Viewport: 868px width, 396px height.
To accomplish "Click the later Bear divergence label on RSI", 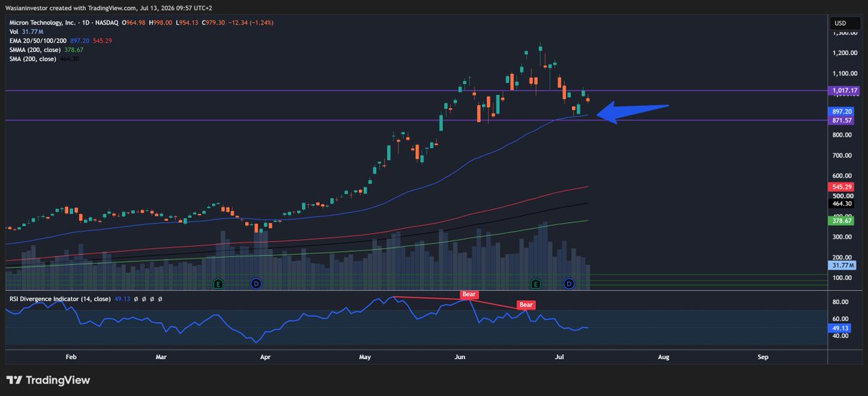I will [526, 305].
